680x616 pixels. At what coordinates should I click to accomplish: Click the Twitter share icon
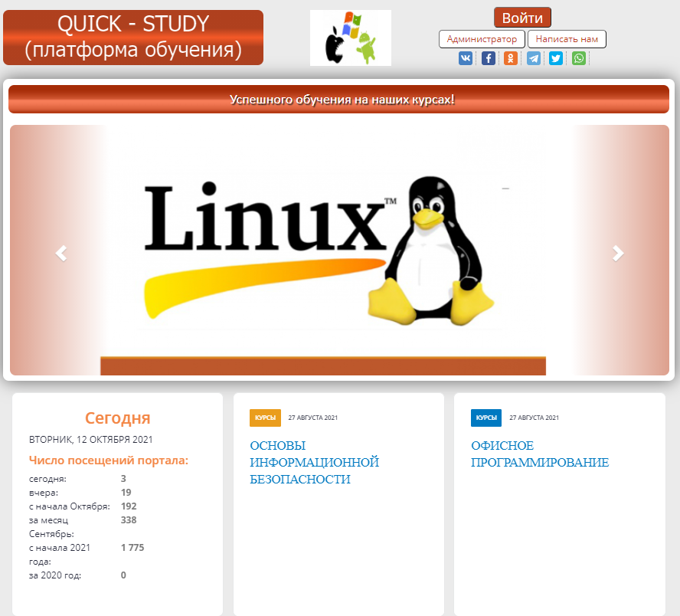point(556,58)
